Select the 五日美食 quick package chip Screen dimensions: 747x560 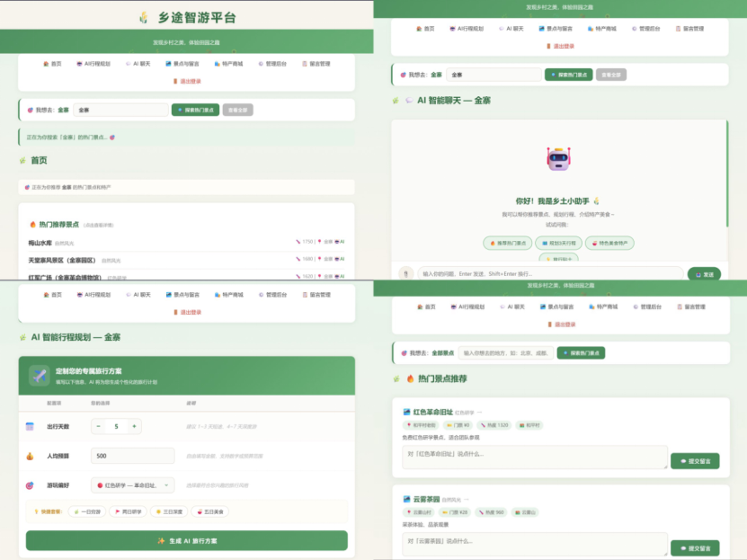(210, 511)
